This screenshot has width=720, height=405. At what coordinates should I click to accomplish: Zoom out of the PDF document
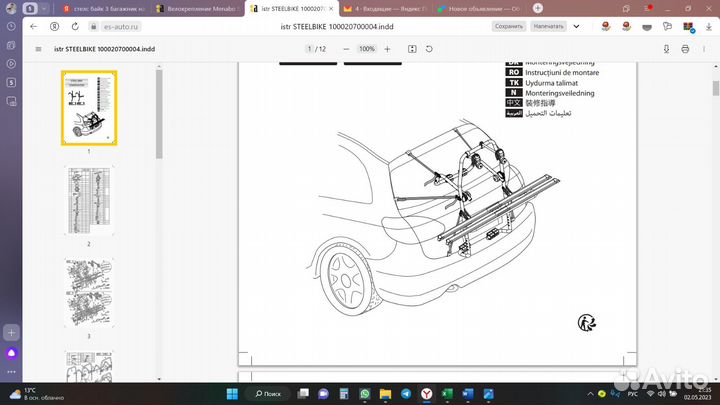pos(347,48)
